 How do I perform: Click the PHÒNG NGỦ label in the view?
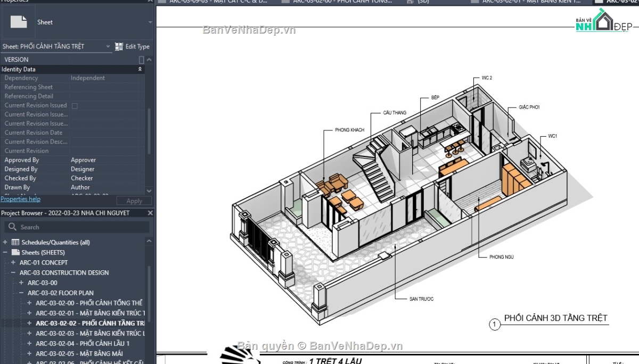[x=501, y=257]
